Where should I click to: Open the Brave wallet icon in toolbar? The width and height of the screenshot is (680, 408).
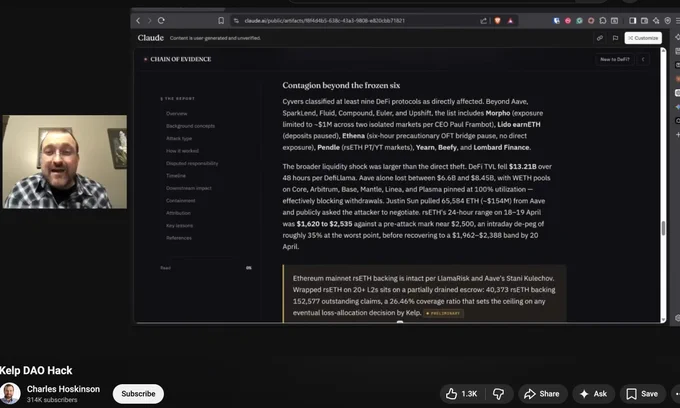click(644, 20)
